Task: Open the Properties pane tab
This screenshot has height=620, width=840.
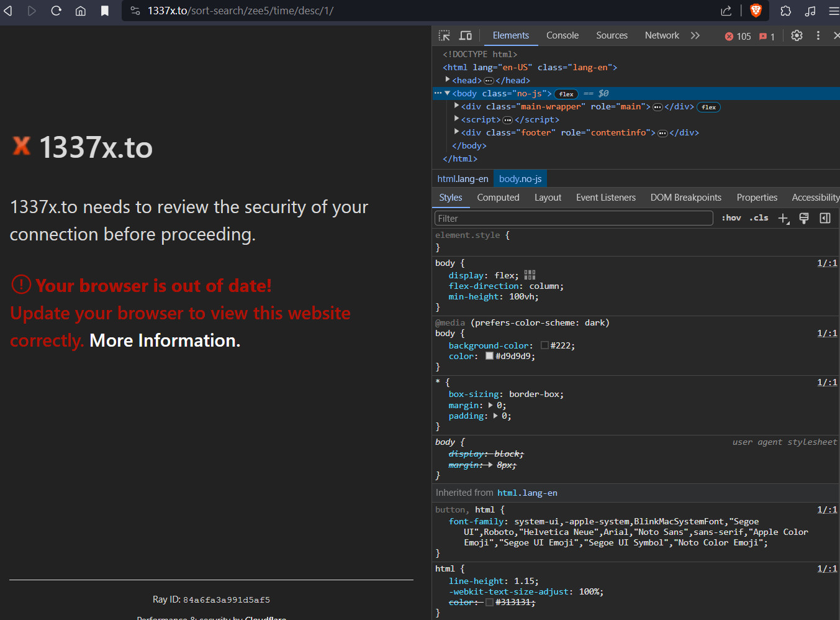Action: point(757,198)
